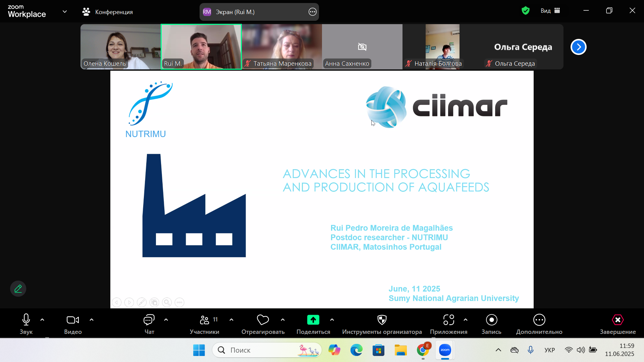Open the annotation pencil tool
Screen dimensions: 644x362
point(18,289)
